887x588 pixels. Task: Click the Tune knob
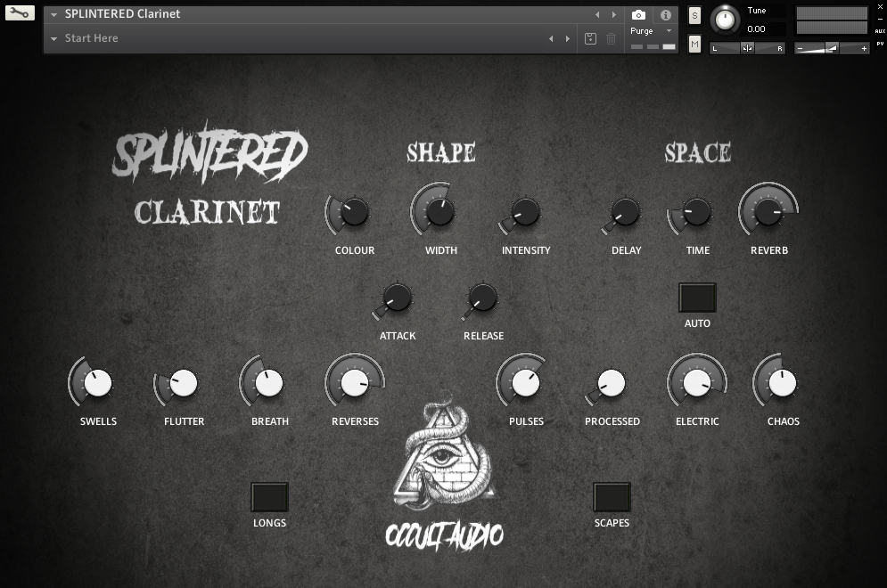tap(724, 20)
